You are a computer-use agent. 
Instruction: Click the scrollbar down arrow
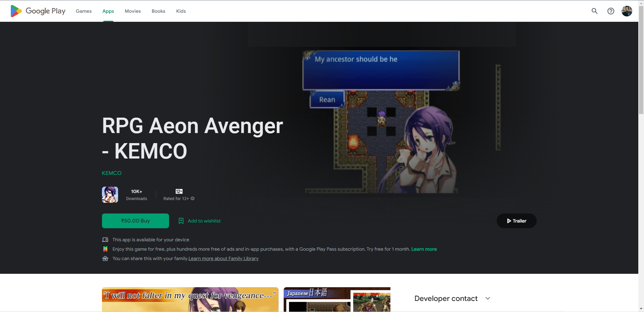click(641, 309)
